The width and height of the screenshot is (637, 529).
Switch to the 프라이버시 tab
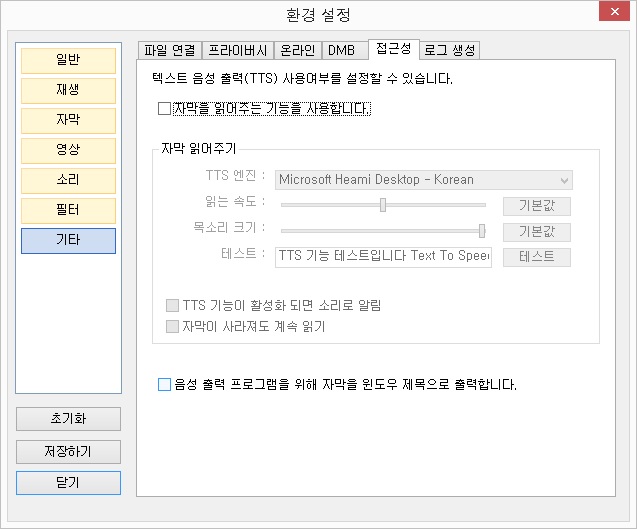point(238,50)
